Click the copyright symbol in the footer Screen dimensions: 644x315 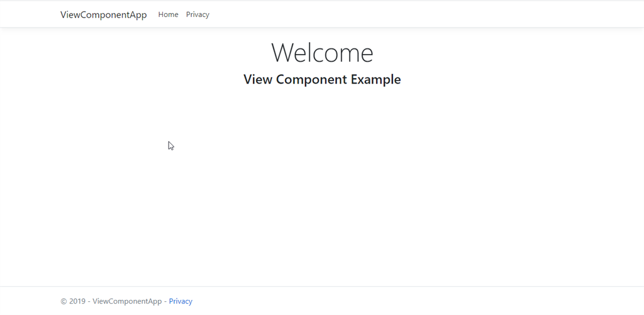(x=64, y=301)
